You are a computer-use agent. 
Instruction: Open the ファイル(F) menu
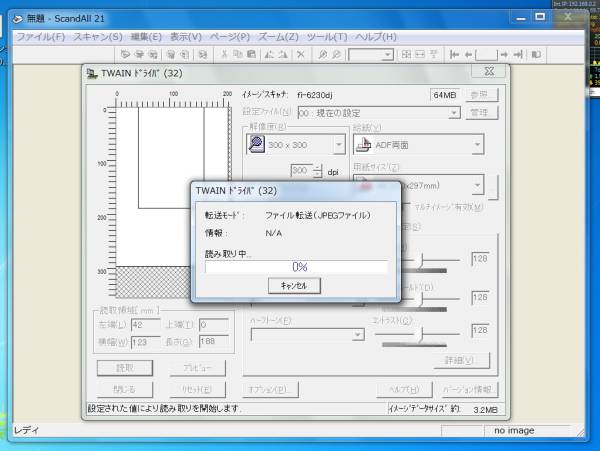41,37
